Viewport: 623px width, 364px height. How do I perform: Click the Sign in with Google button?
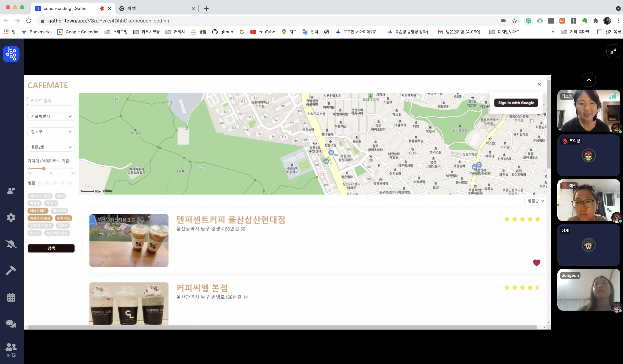(x=516, y=103)
